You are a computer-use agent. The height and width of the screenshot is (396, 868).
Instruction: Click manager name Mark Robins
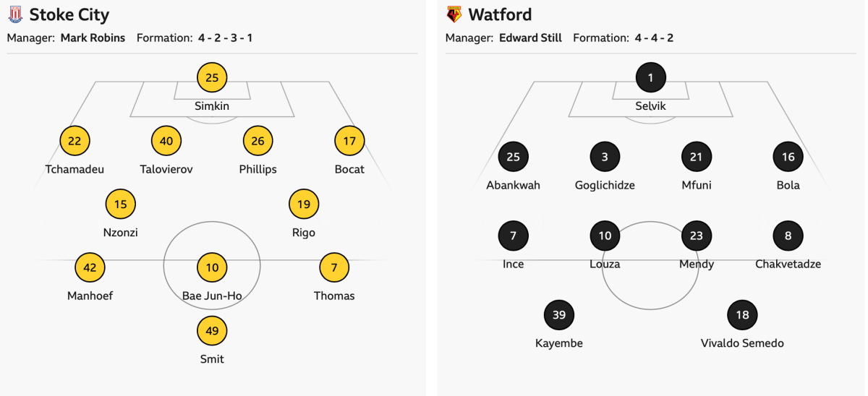click(x=93, y=38)
